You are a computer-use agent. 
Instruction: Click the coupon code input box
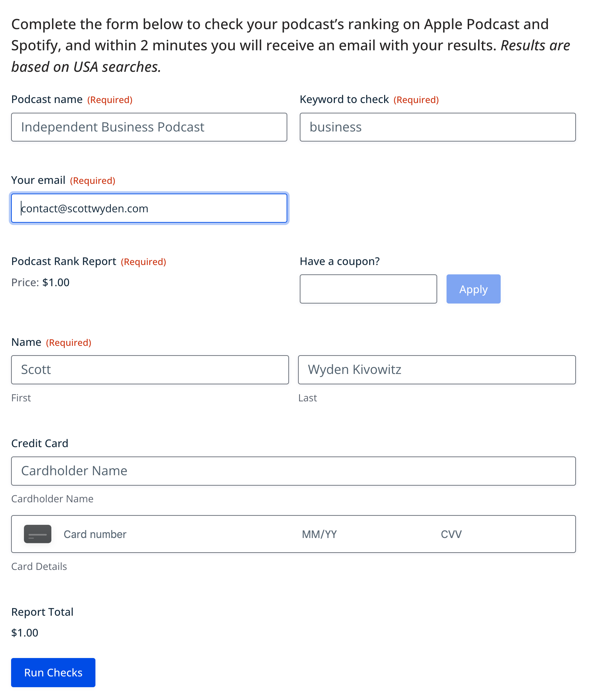click(x=368, y=289)
